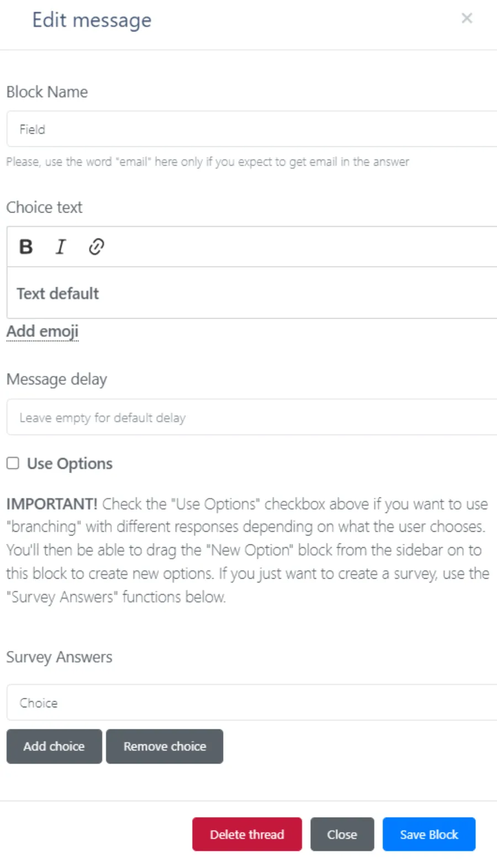Image resolution: width=497 pixels, height=868 pixels.
Task: Click the gray Close button
Action: (342, 834)
